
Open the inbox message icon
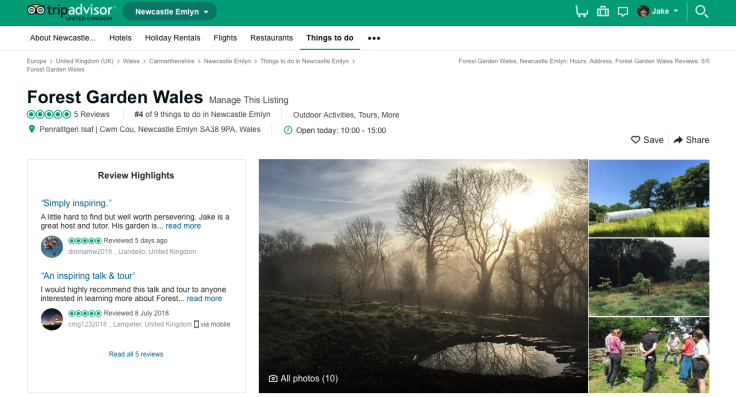point(623,12)
